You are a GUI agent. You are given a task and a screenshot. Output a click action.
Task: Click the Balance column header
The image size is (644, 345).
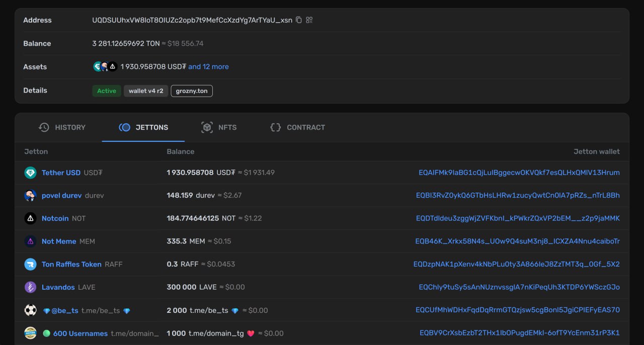(181, 151)
